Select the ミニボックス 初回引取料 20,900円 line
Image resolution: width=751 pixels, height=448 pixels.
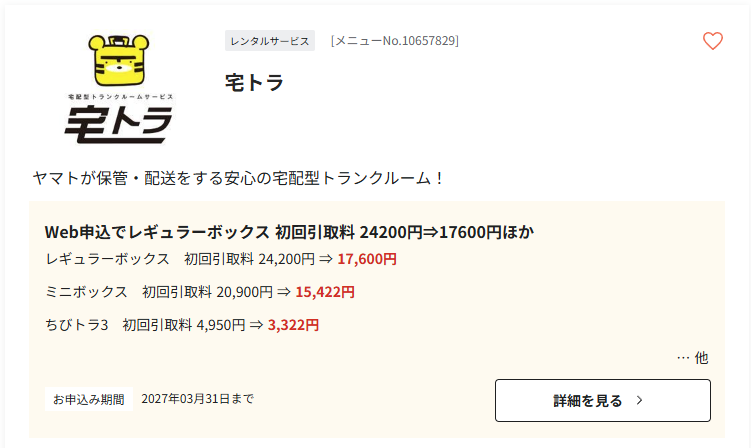tap(200, 292)
